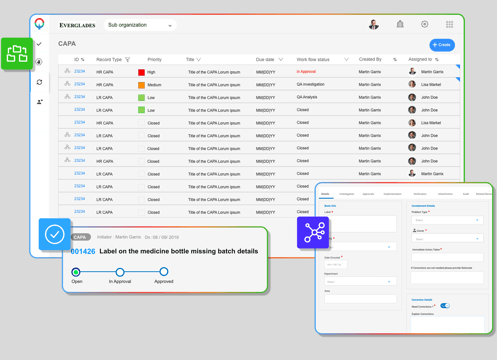Open the Department select dropdown

360,281
